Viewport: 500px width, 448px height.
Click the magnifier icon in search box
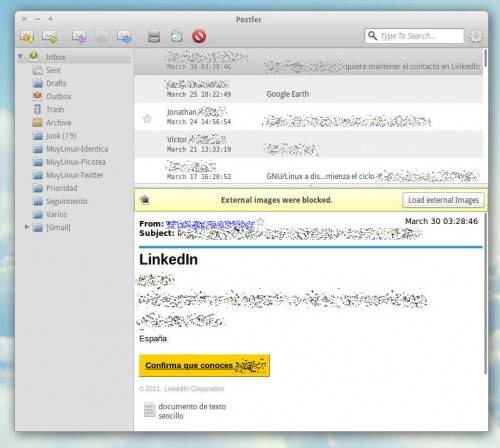pyautogui.click(x=372, y=35)
